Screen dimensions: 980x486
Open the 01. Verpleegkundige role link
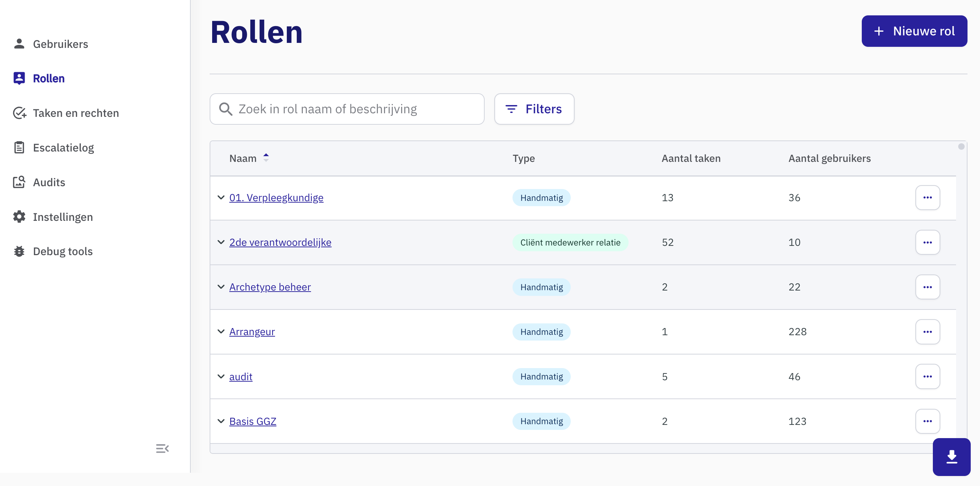(x=276, y=198)
